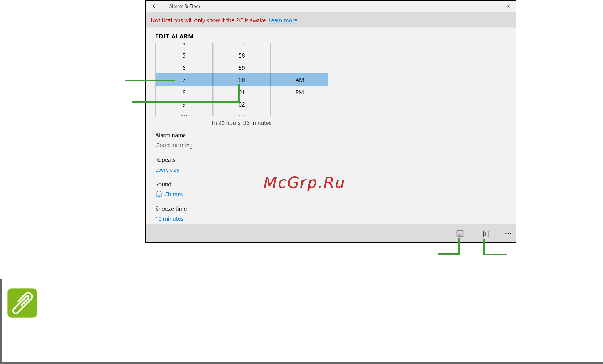Select hour 8 in the picker
The height and width of the screenshot is (364, 603).
184,92
